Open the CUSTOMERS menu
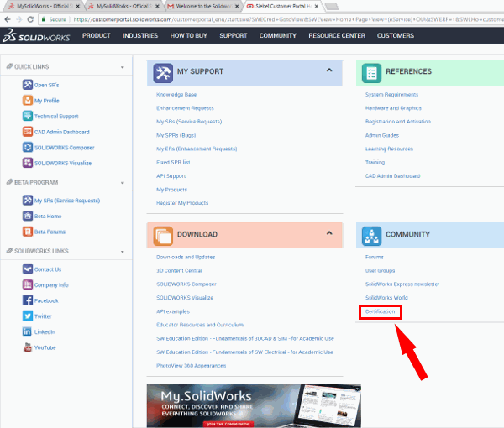Image resolution: width=504 pixels, height=428 pixels. coord(396,35)
